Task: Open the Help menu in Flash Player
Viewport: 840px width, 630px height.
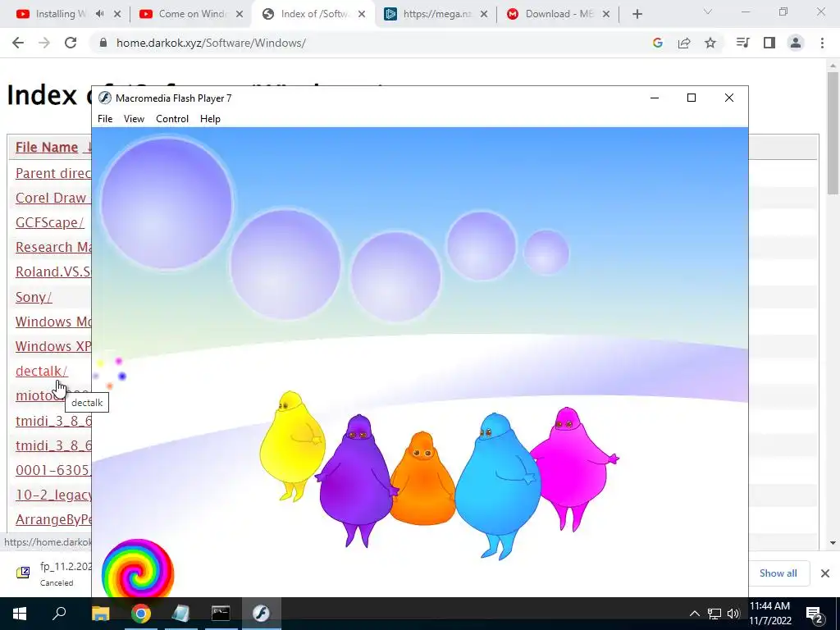Action: [x=210, y=119]
